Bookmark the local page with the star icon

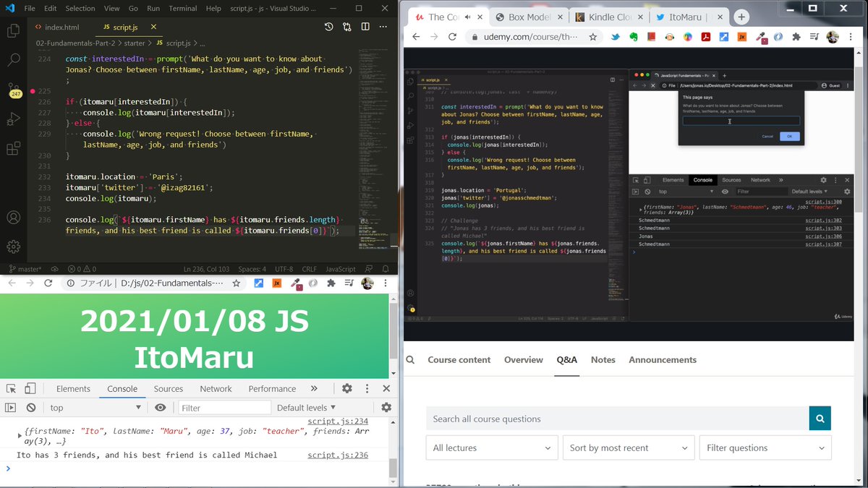pos(236,283)
